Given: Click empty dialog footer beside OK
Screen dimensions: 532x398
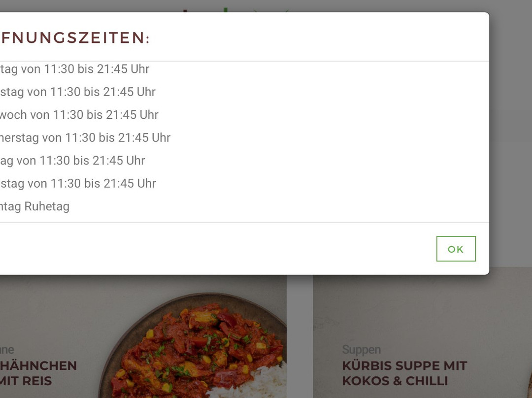Looking at the screenshot, I should (217, 249).
